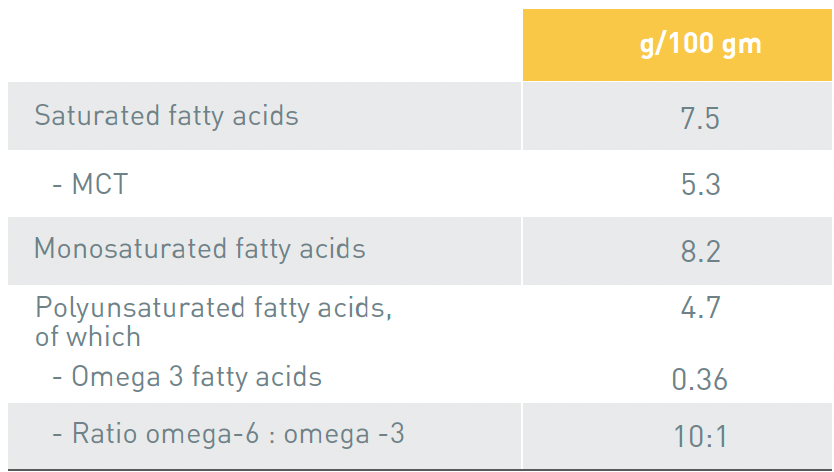
Task: Select the word Polyunsaturated in the table
Action: (130, 308)
